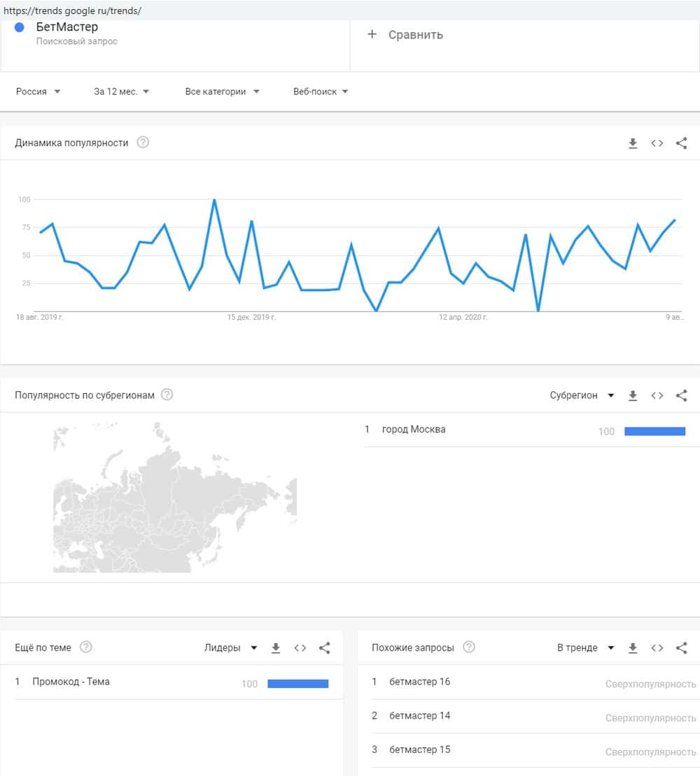
Task: Click the БетМастер search term field
Action: click(x=67, y=27)
